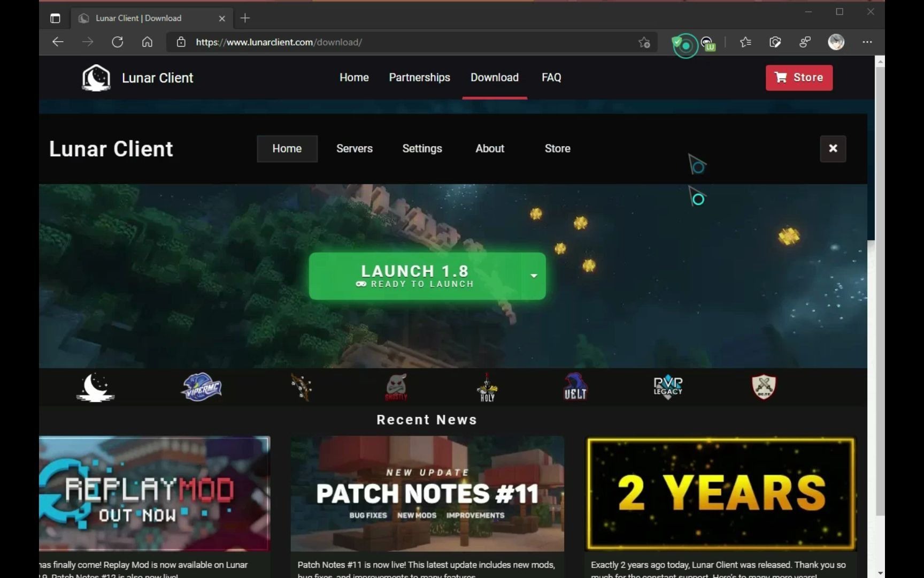The height and width of the screenshot is (578, 924).
Task: Click the Lunar Client moon logo in header
Action: pos(96,78)
